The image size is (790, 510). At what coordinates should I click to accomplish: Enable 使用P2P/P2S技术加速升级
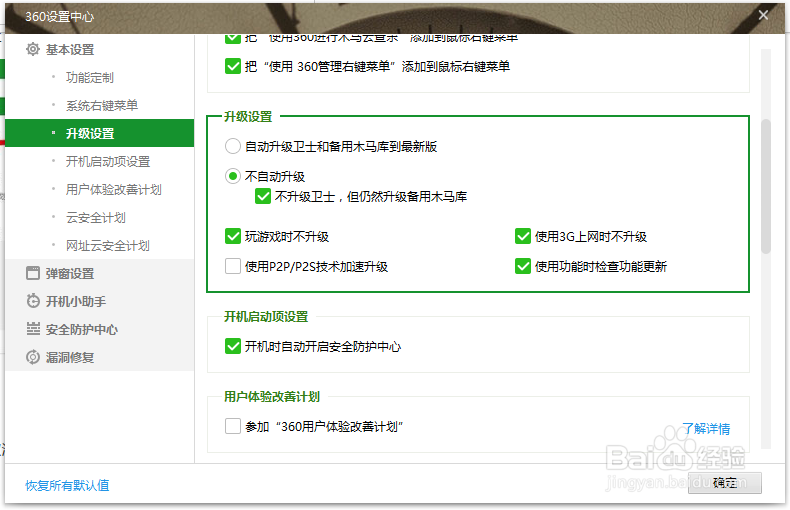tap(233, 266)
